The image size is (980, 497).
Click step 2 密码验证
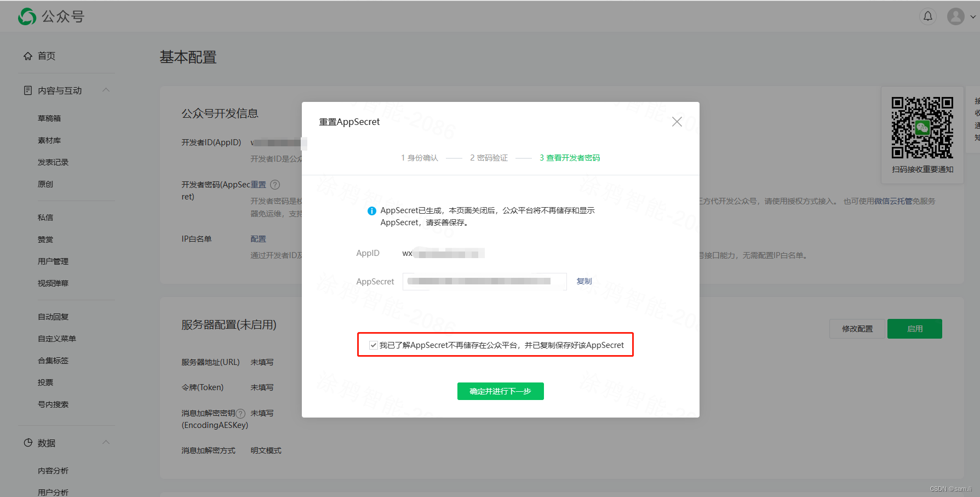(x=489, y=158)
